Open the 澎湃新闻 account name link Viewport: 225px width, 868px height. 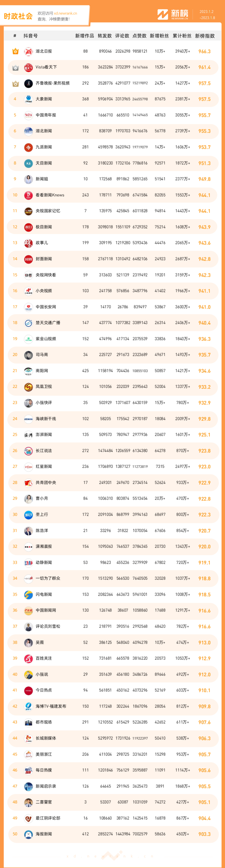click(x=44, y=435)
